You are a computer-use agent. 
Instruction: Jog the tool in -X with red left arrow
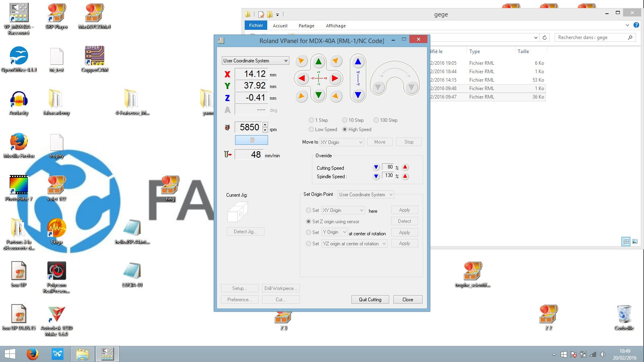(x=302, y=78)
